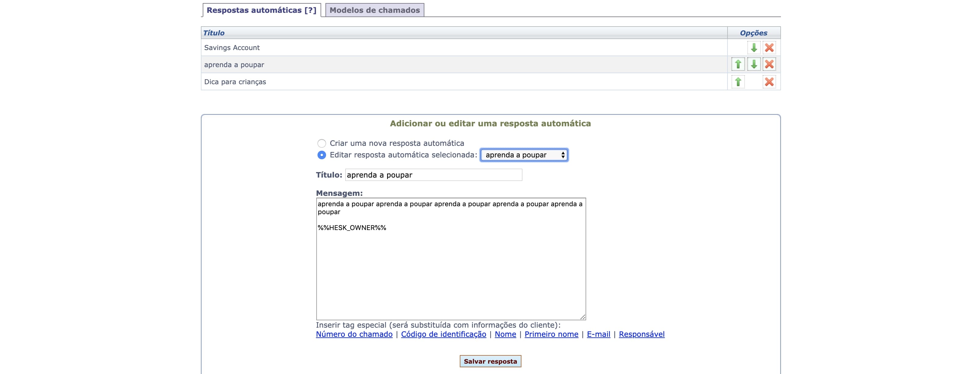This screenshot has width=980, height=374.
Task: Open the 'Respostas automáticas' tab
Action: click(261, 10)
